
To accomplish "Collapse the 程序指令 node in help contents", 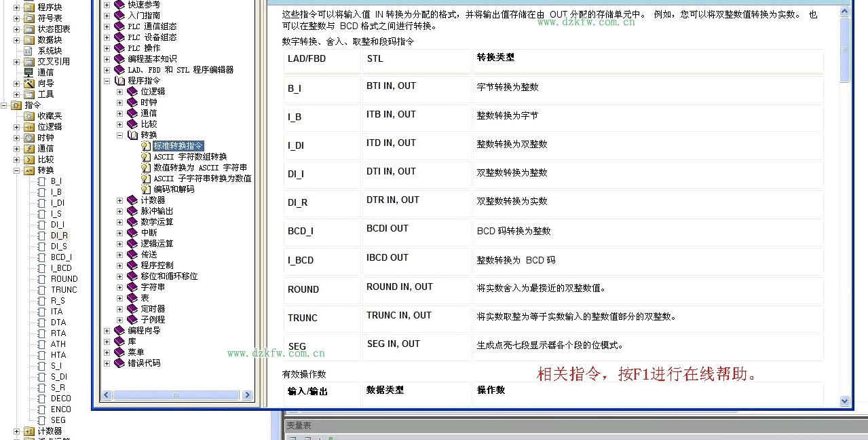I will pos(107,81).
